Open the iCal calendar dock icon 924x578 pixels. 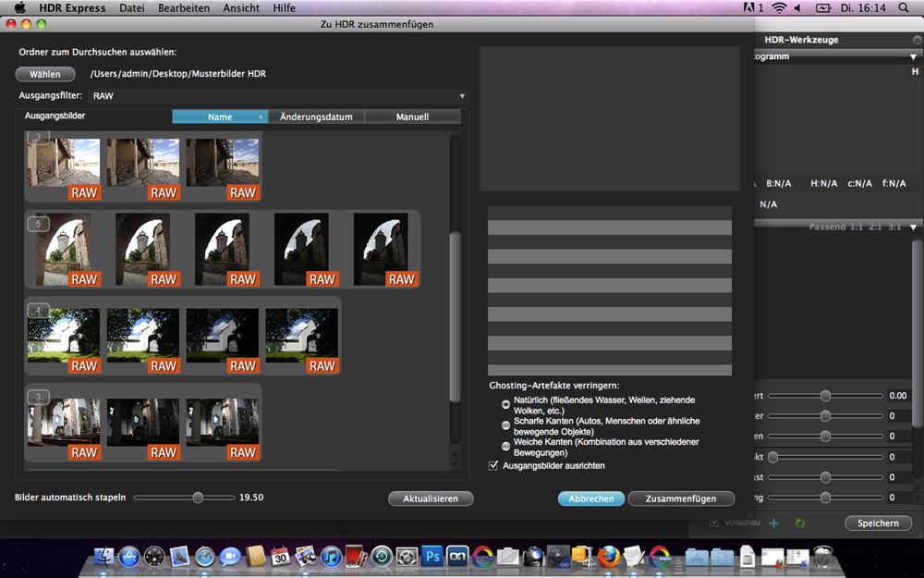281,556
